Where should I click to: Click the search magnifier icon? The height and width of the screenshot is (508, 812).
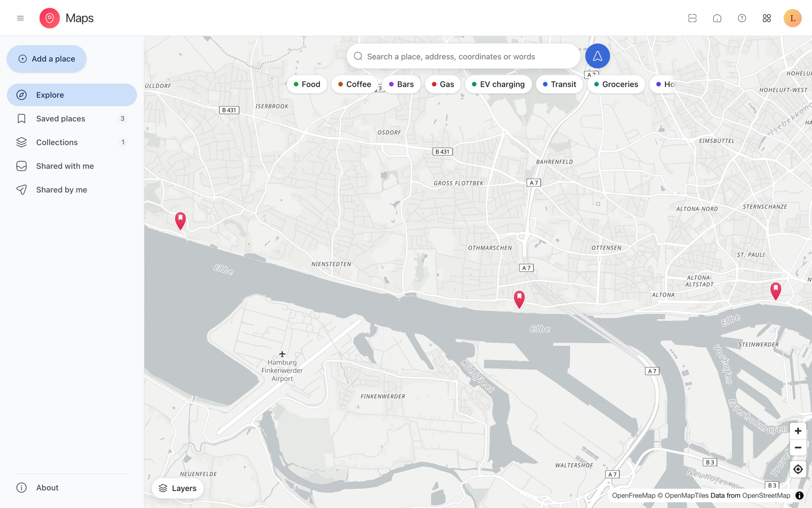(358, 56)
